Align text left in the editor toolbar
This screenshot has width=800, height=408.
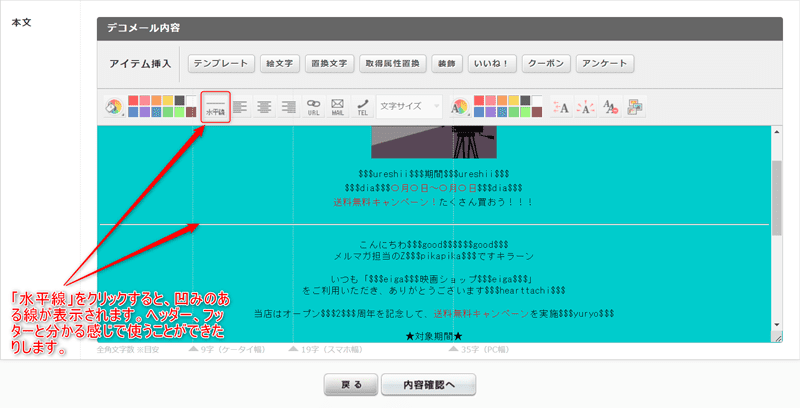point(240,107)
